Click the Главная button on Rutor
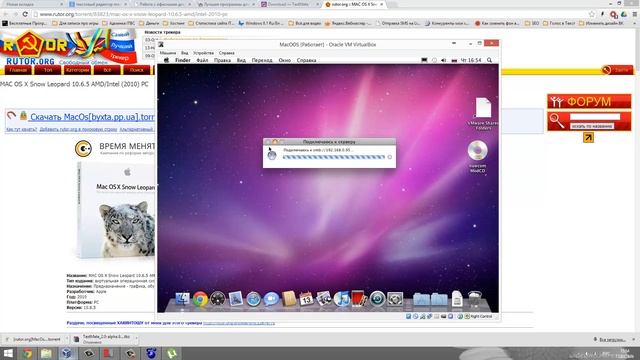 pyautogui.click(x=18, y=70)
